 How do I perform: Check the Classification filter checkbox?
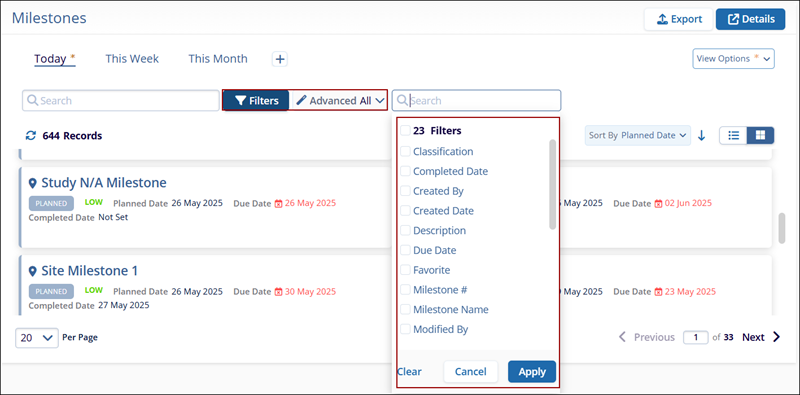405,152
